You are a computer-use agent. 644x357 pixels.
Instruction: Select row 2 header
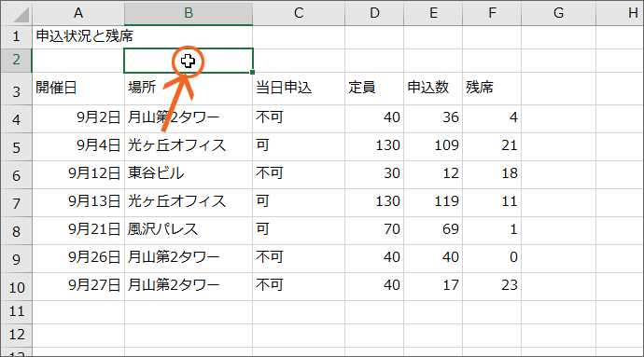click(x=17, y=61)
